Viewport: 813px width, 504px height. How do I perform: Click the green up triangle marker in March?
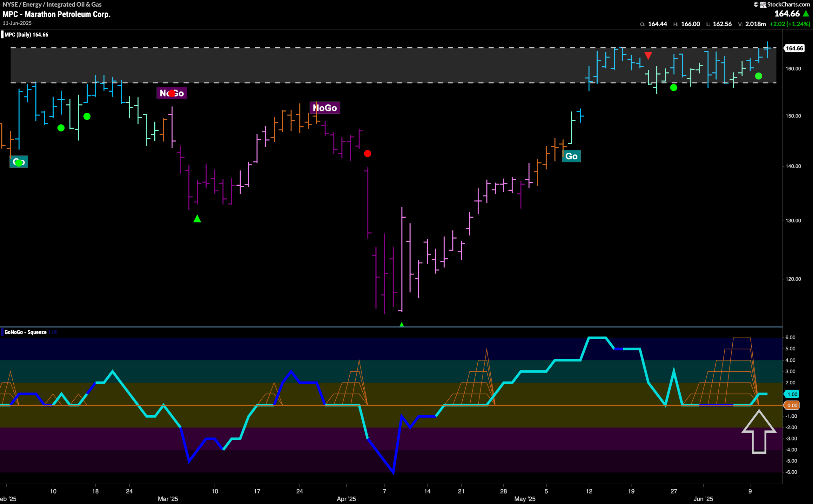pyautogui.click(x=197, y=219)
